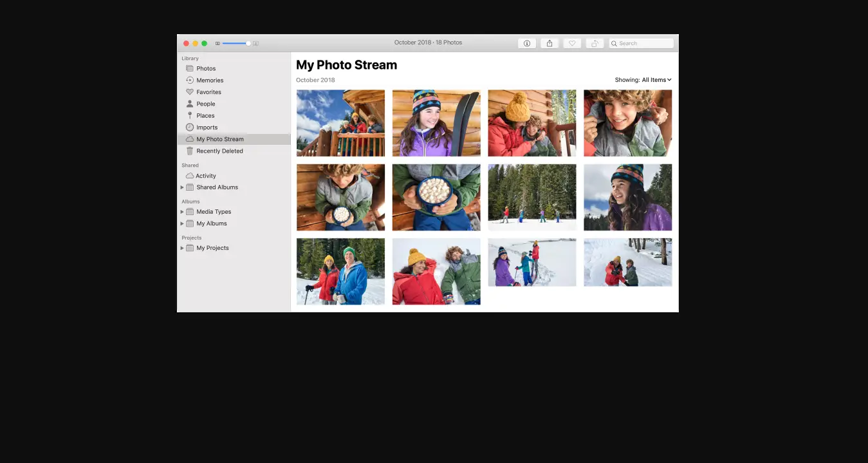
Task: Select photo of girl in beanie against sky
Action: pos(628,197)
